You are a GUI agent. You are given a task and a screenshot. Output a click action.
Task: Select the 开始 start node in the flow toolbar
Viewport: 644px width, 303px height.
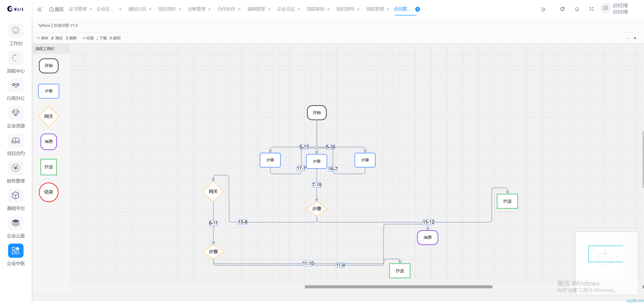(49, 66)
